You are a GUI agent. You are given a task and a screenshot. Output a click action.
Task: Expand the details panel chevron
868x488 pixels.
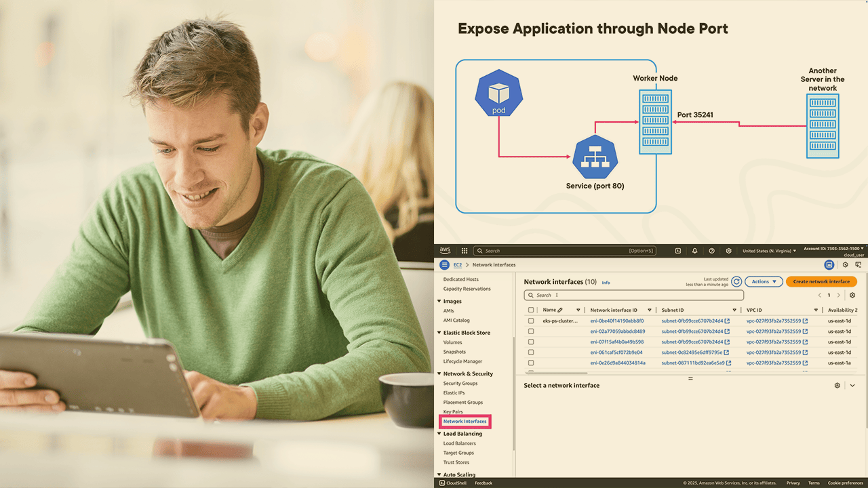click(852, 386)
